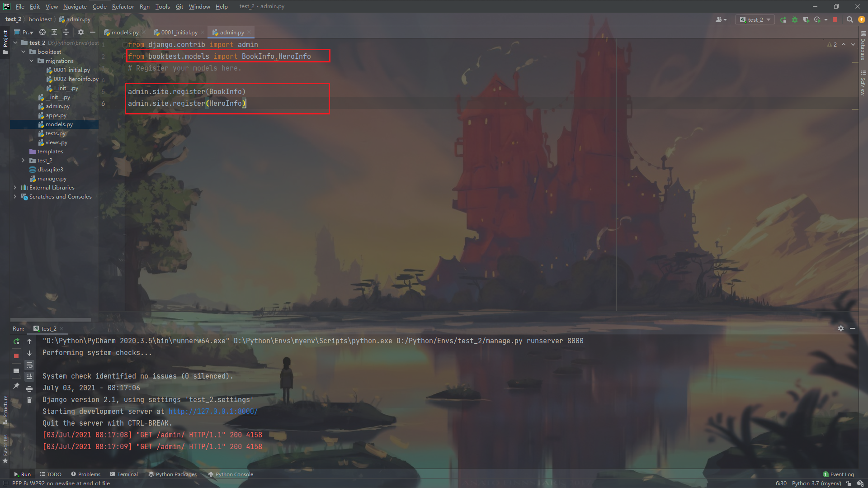Expand the inner test_2 folder
This screenshot has width=868, height=488.
24,161
